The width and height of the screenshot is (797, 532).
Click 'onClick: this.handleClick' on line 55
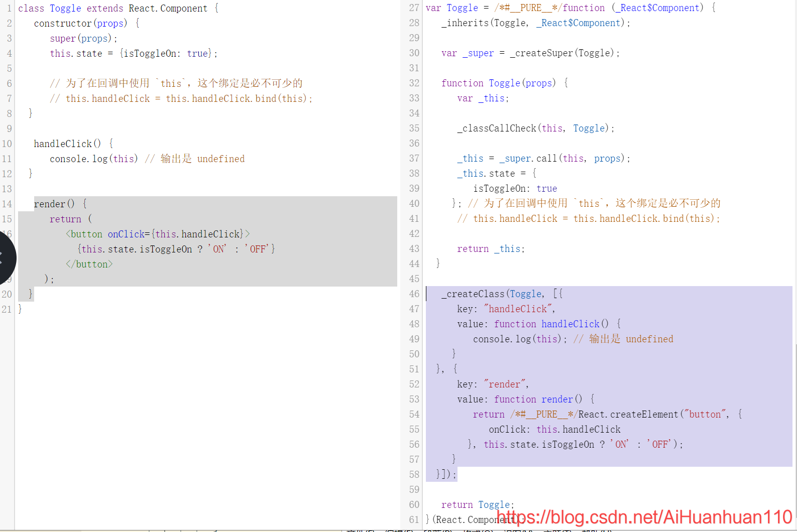[x=554, y=429]
